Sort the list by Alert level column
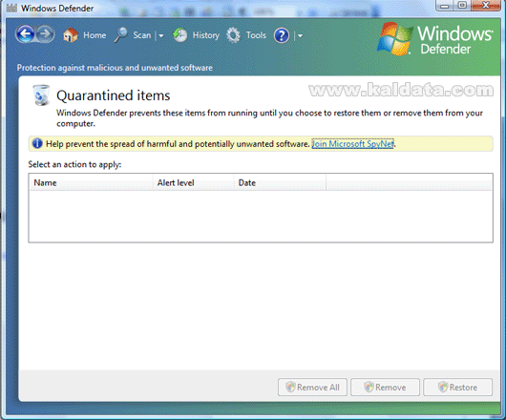The width and height of the screenshot is (506, 420). (x=193, y=183)
